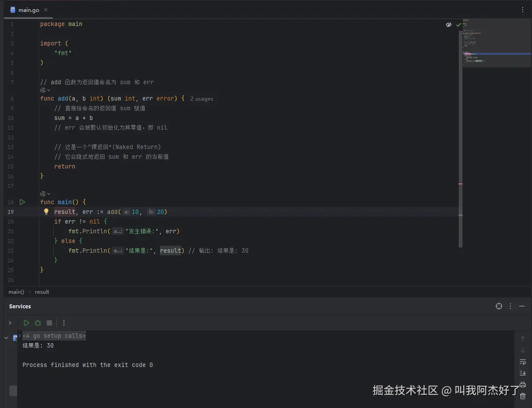Run main via the gutter play icon
This screenshot has width=532, height=408.
click(22, 202)
